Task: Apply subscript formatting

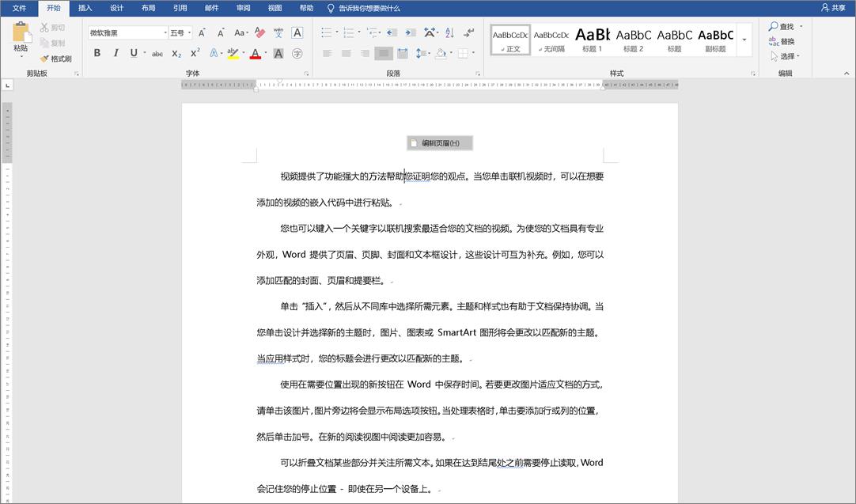Action: coord(176,53)
